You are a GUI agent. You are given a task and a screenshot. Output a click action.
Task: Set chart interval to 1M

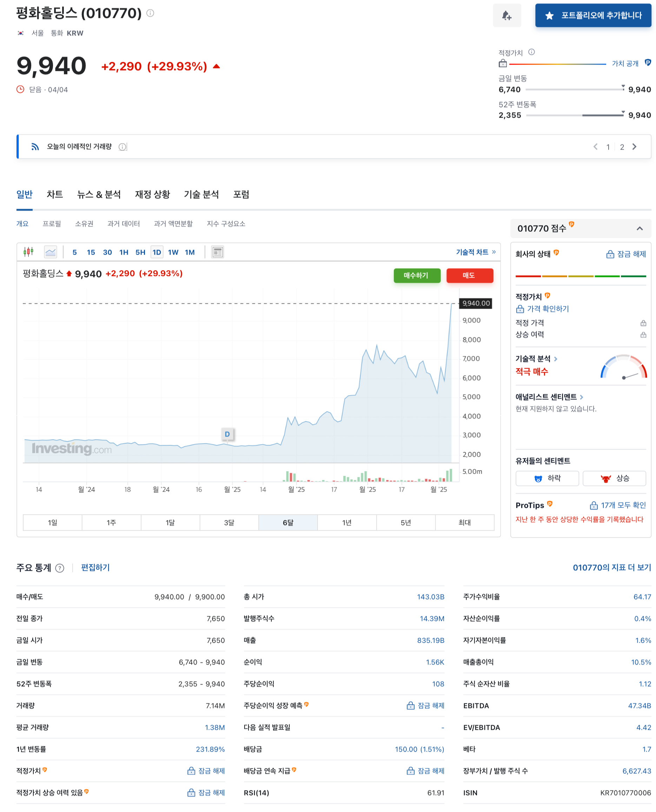pos(190,252)
